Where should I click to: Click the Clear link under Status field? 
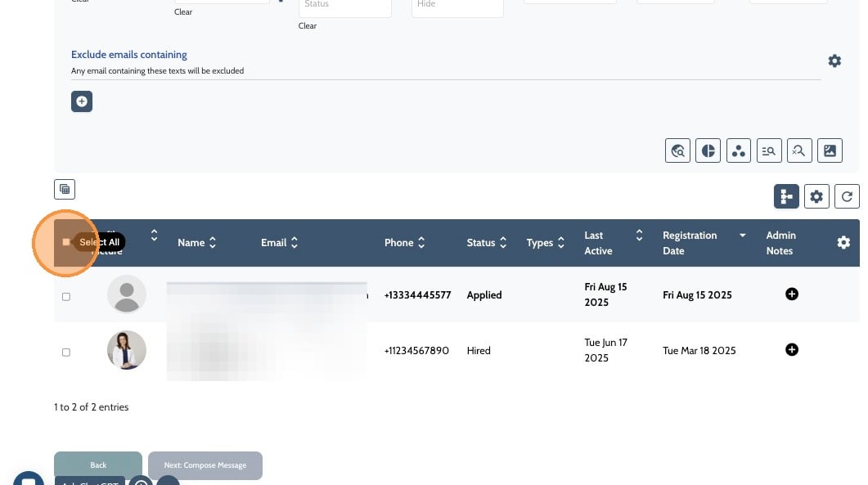(x=308, y=25)
